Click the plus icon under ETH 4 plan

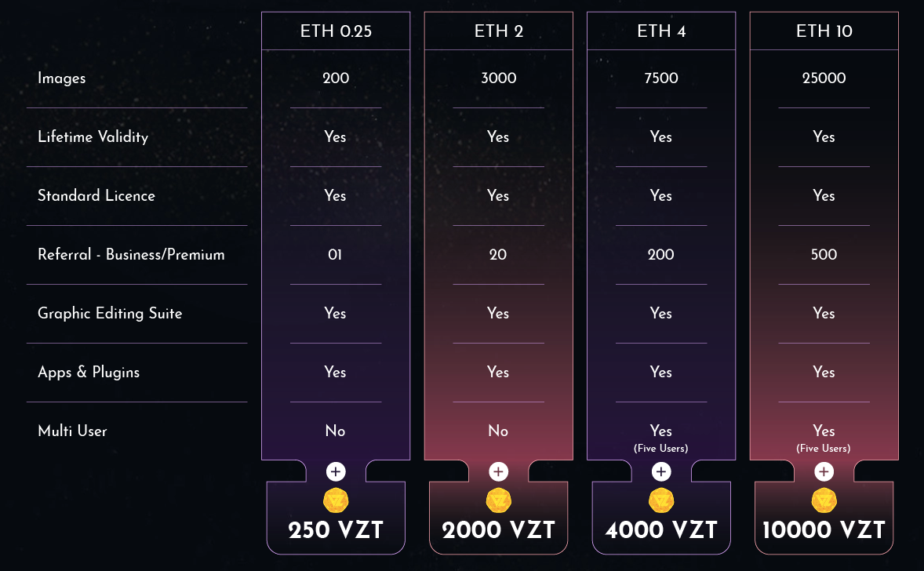pyautogui.click(x=661, y=471)
